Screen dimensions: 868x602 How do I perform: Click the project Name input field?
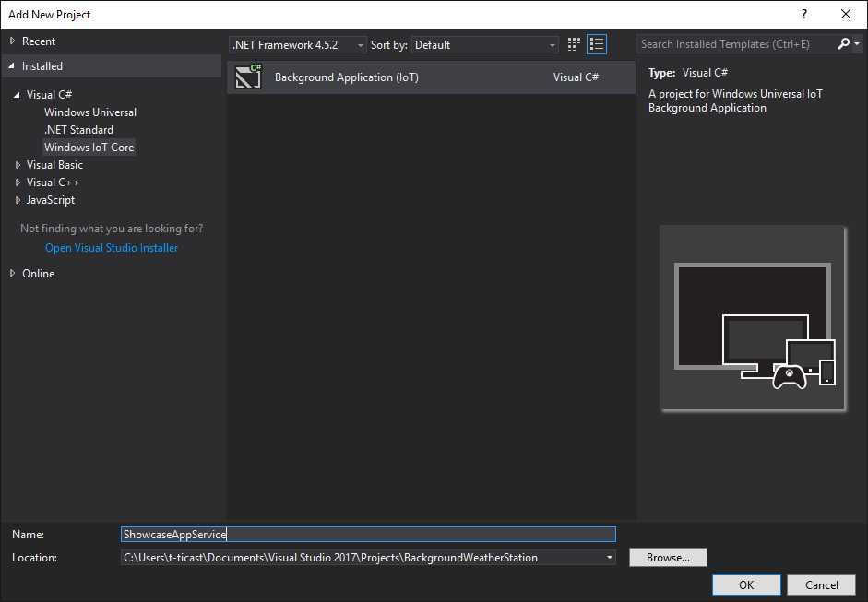(367, 534)
